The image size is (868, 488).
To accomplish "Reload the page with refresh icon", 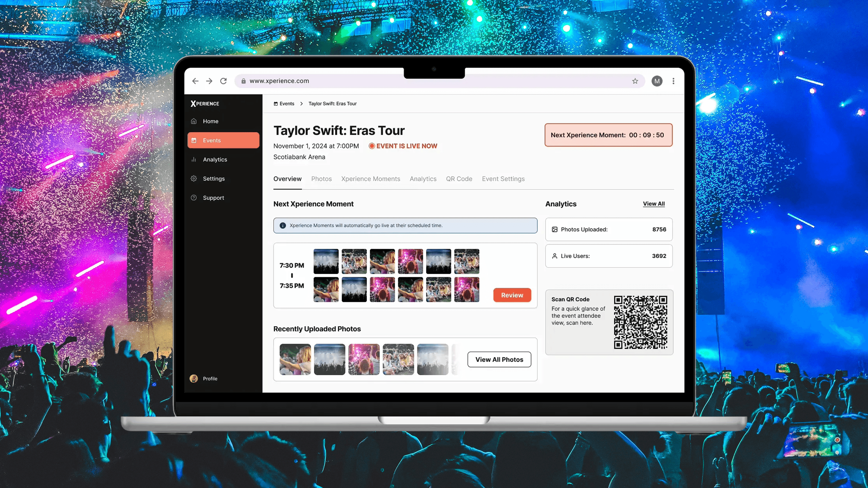I will [223, 81].
